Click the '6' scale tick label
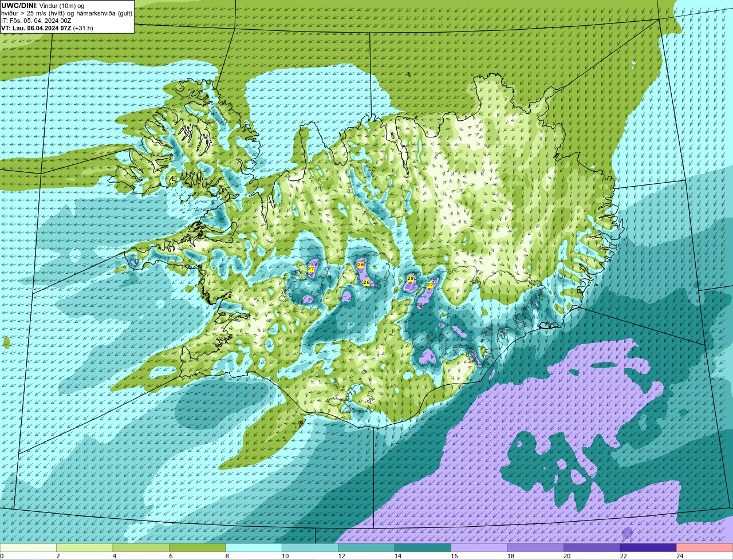 coord(171,556)
